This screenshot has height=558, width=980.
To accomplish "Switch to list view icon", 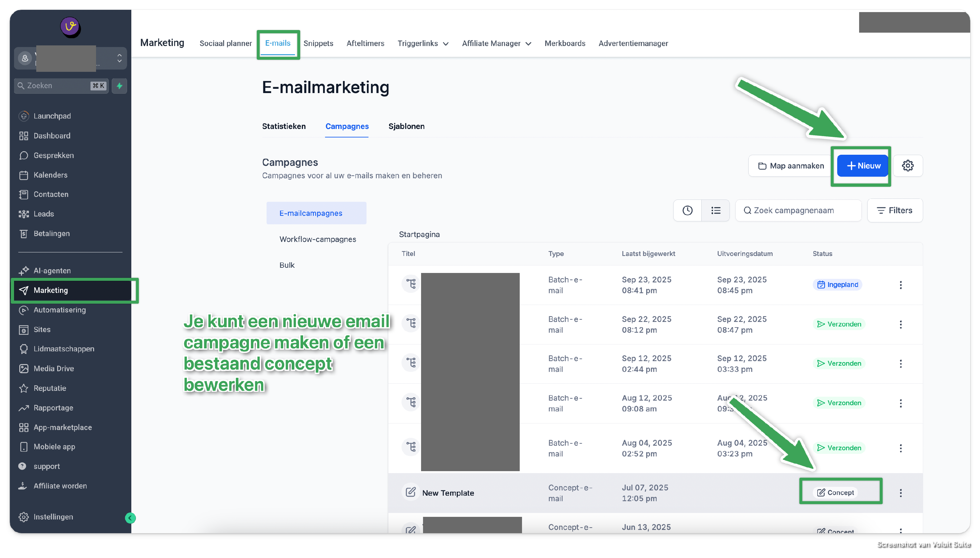I will click(715, 210).
